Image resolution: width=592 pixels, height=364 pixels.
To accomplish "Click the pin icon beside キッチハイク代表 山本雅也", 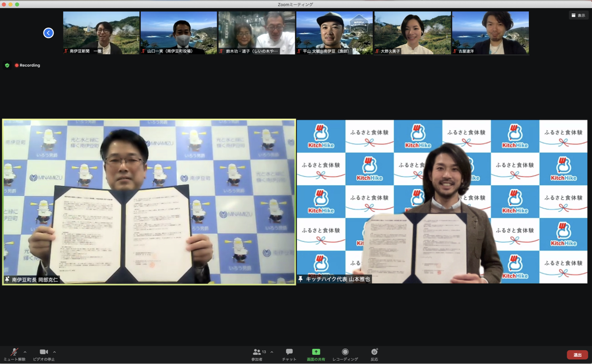I will click(x=300, y=279).
